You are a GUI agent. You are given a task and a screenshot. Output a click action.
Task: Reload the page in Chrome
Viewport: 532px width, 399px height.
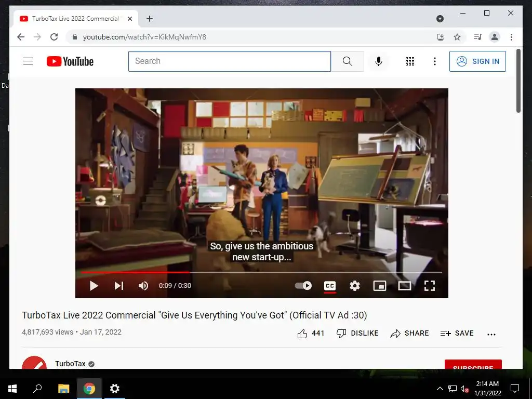click(54, 37)
